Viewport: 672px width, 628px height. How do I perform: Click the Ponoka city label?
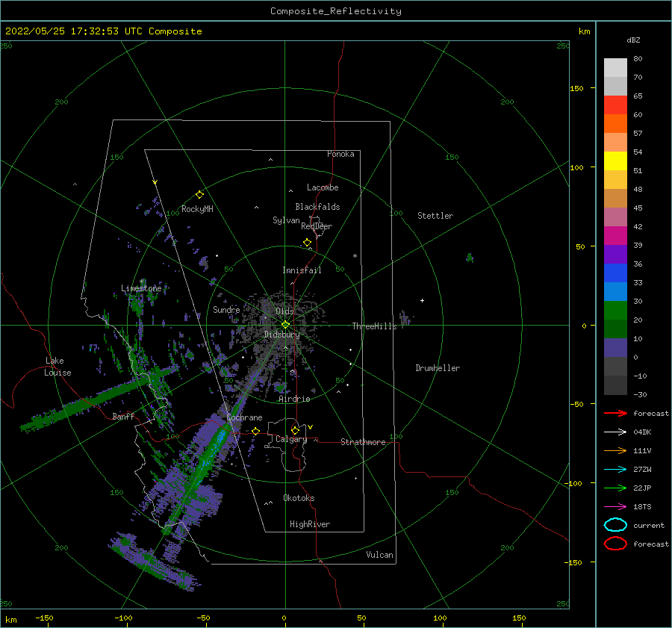point(340,154)
